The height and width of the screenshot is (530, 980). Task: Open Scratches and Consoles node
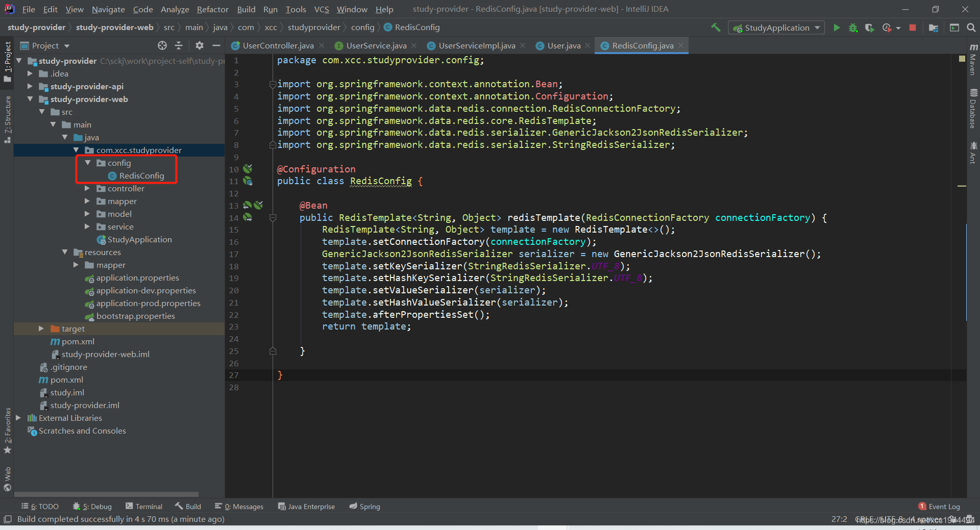pos(82,431)
